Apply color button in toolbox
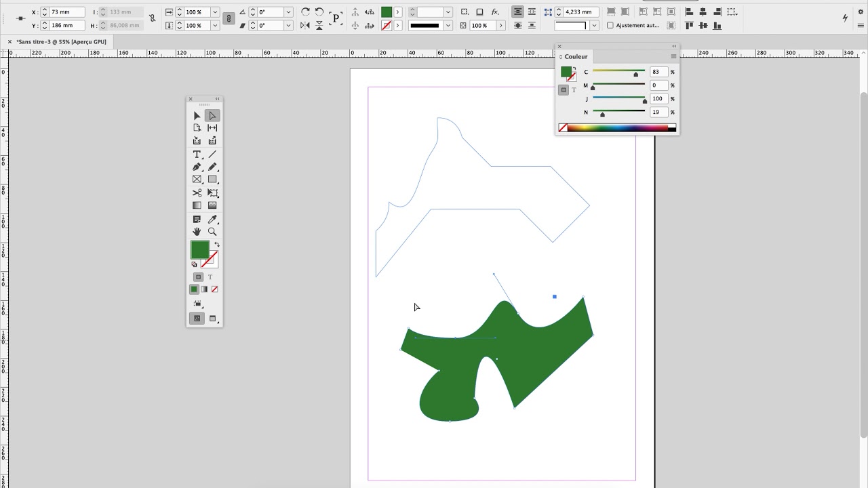The width and height of the screenshot is (868, 488). [x=194, y=289]
